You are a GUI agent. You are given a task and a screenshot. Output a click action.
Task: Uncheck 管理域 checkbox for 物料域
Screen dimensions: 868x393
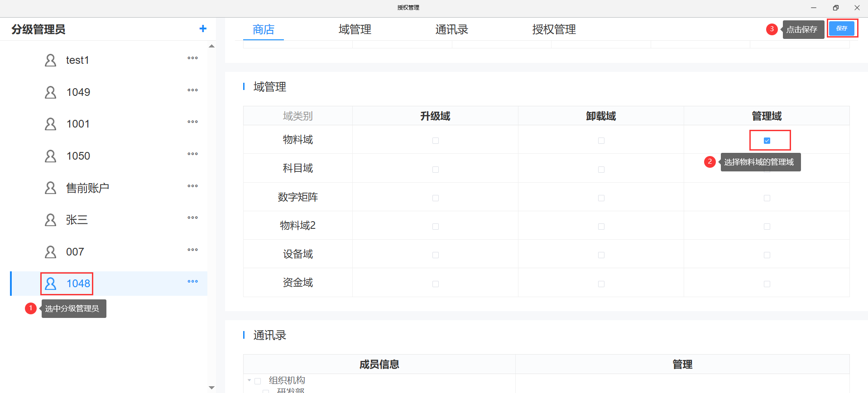767,141
